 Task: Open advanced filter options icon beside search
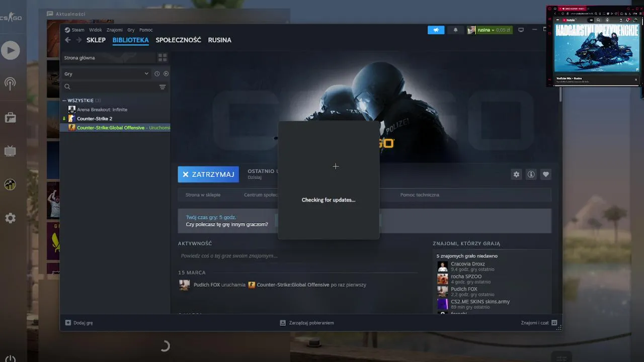[x=163, y=87]
